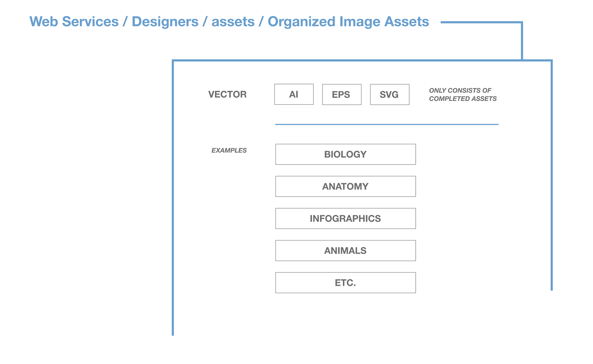Image resolution: width=593 pixels, height=364 pixels.
Task: Click the 'assets' breadcrumb segment
Action: point(233,22)
